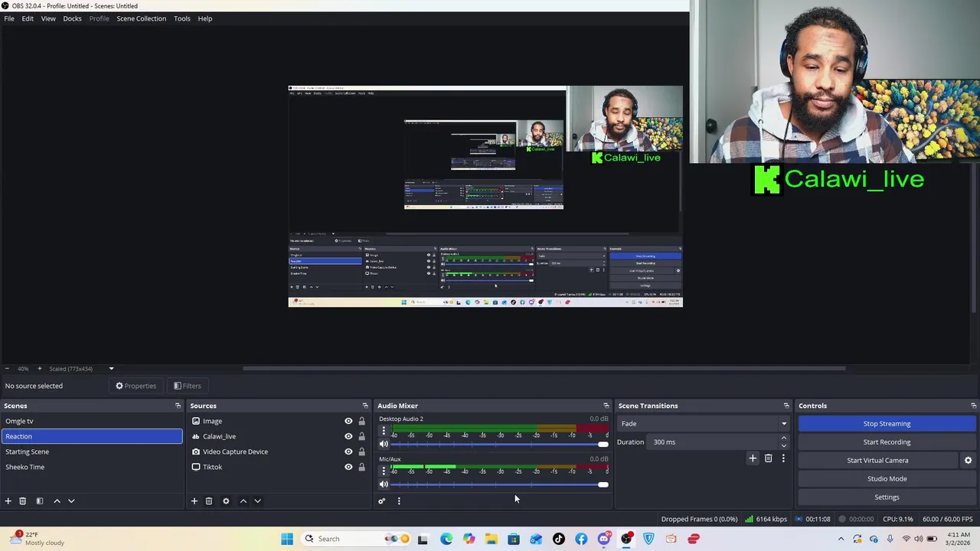Hide the Calawi_live source

(348, 436)
